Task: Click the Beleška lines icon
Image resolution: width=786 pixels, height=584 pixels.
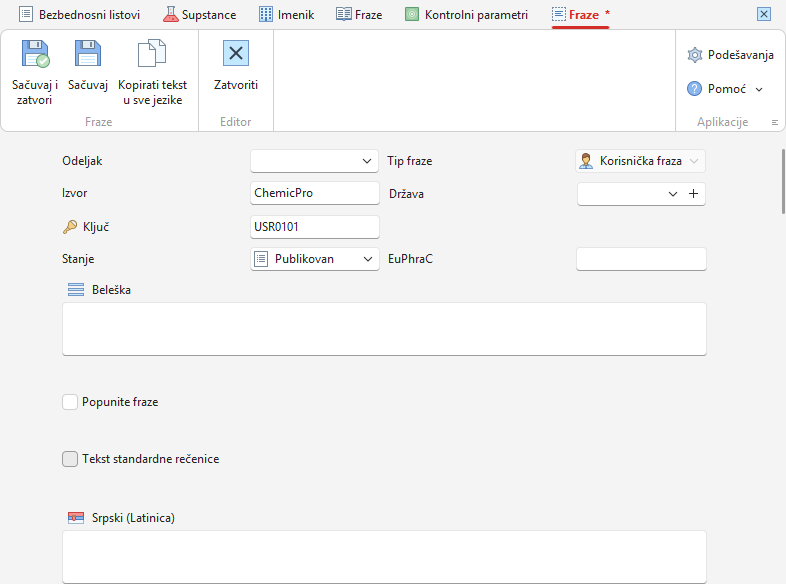Action: (x=76, y=290)
